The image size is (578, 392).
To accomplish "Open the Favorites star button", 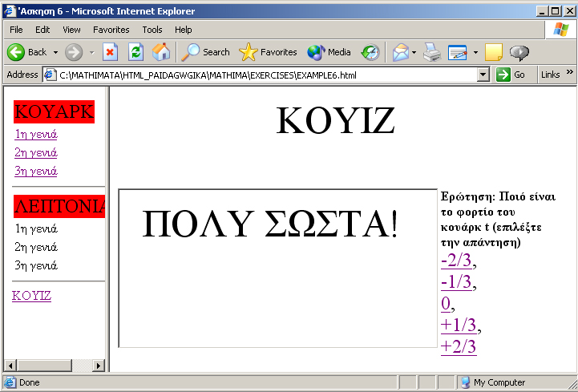I will point(268,52).
